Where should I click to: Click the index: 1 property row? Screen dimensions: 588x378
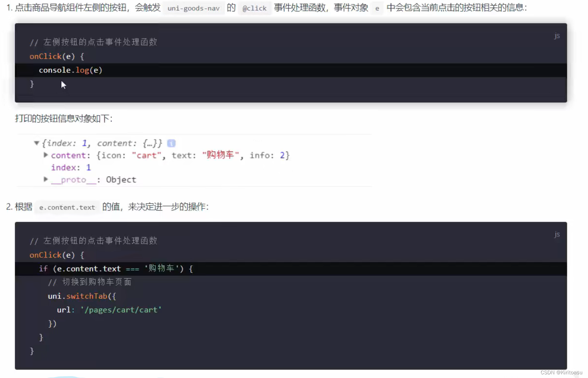point(71,167)
